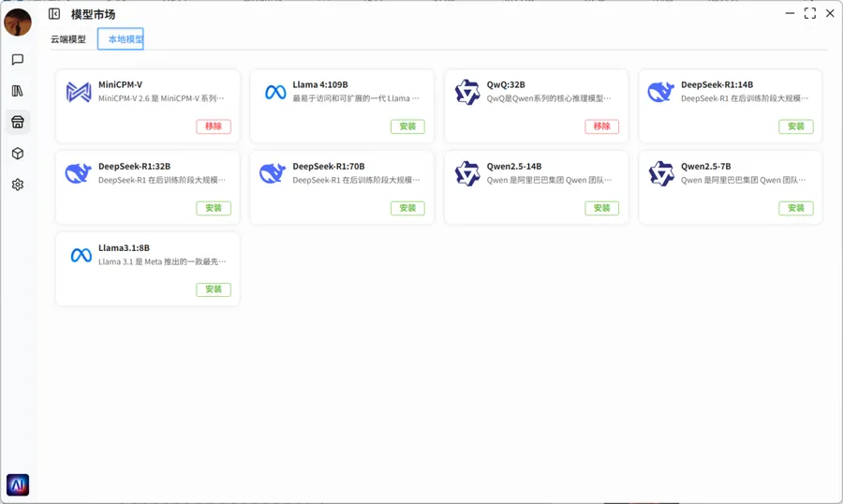Click the Llama 4:109B Meta logo

(274, 92)
